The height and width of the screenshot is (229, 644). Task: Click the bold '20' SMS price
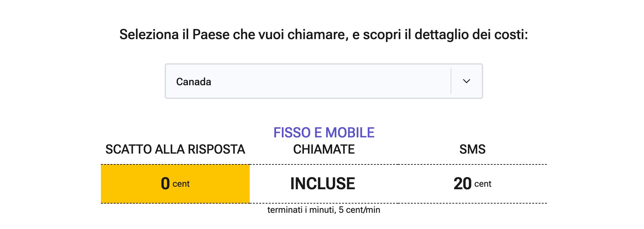462,184
